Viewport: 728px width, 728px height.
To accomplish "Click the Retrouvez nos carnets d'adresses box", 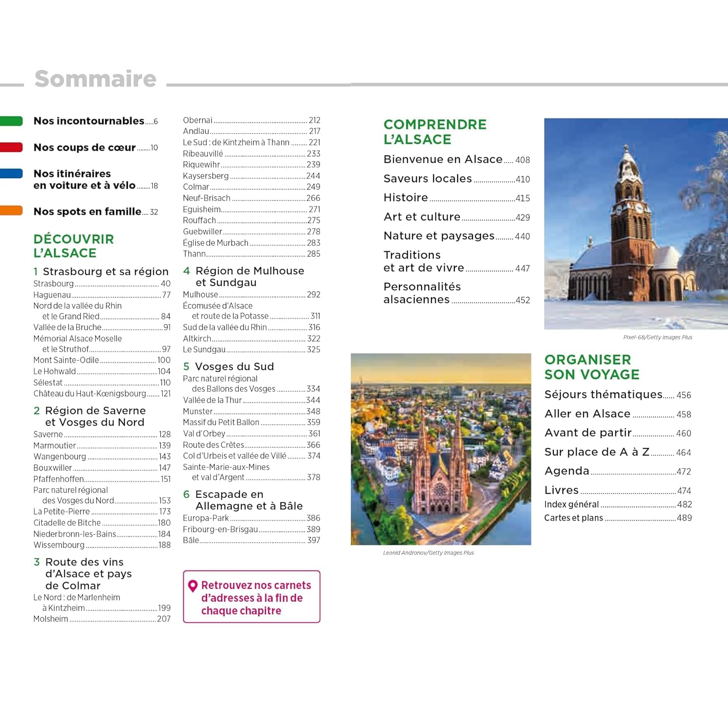I will click(x=251, y=597).
